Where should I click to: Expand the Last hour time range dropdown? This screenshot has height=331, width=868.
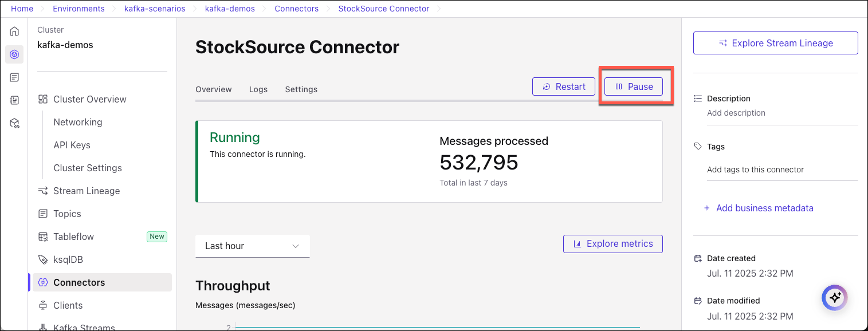pyautogui.click(x=252, y=246)
